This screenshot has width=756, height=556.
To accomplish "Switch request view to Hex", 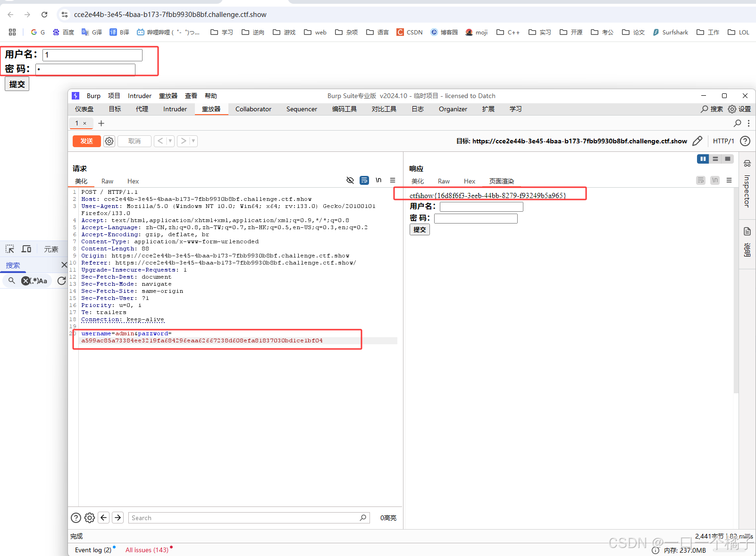I will tap(133, 181).
